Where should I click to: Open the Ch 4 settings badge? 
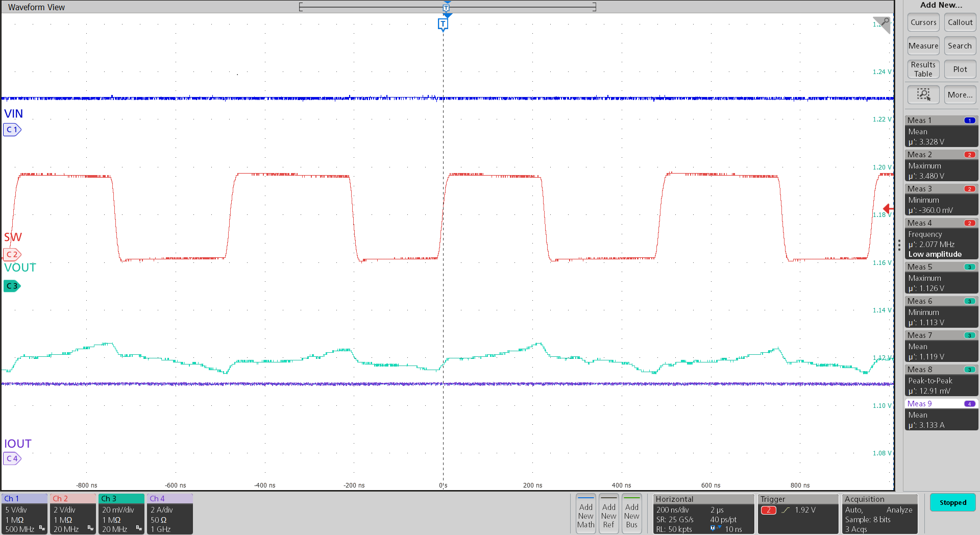click(170, 514)
